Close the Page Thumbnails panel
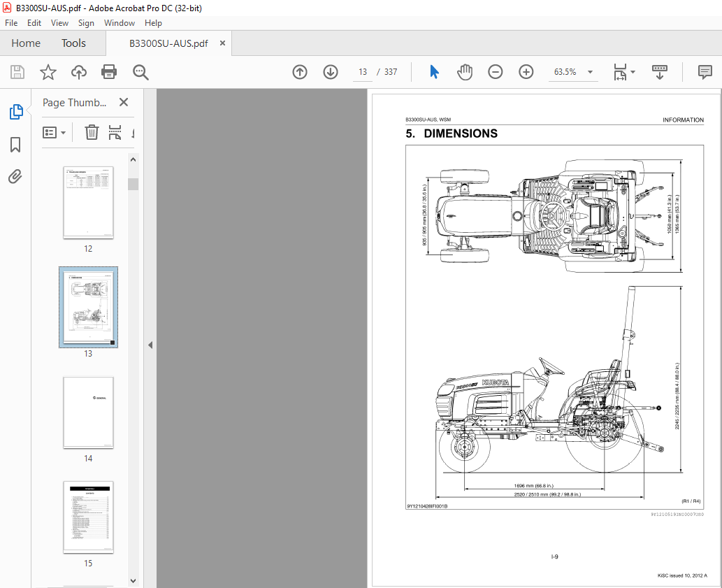The image size is (722, 588). pyautogui.click(x=124, y=102)
